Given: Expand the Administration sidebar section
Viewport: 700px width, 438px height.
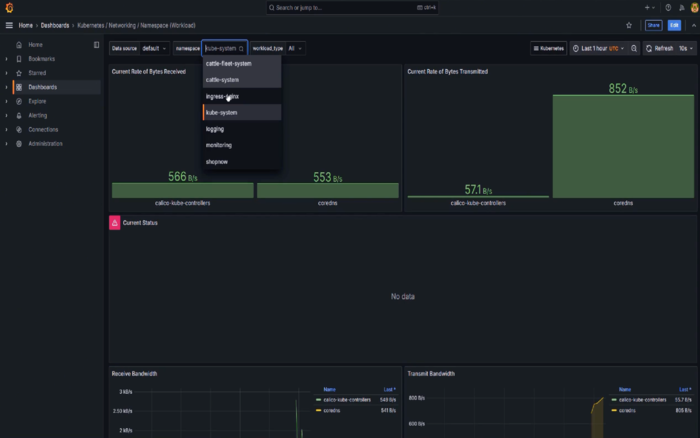Looking at the screenshot, I should pyautogui.click(x=6, y=144).
